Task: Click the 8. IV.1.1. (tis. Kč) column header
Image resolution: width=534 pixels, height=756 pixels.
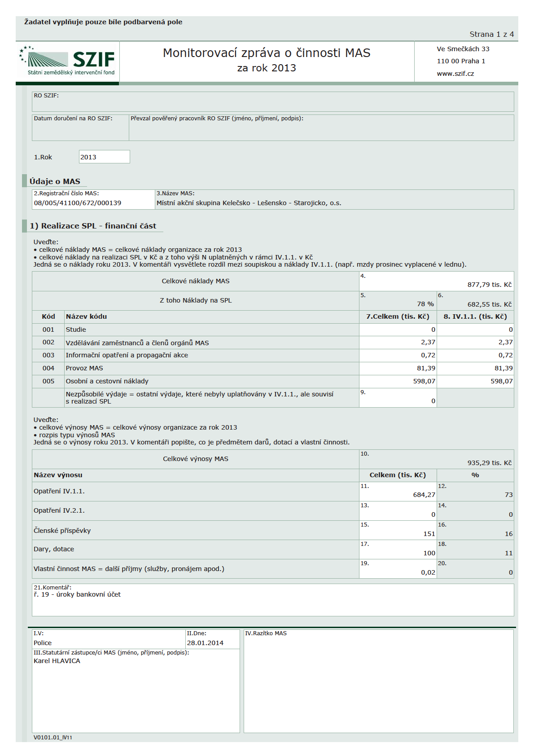Action: point(475,316)
